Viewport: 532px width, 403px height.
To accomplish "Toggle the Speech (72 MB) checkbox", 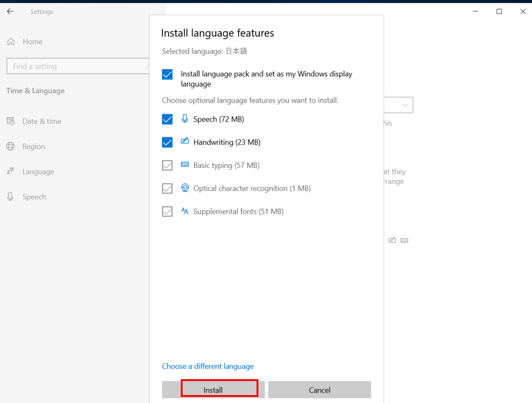I will (167, 119).
